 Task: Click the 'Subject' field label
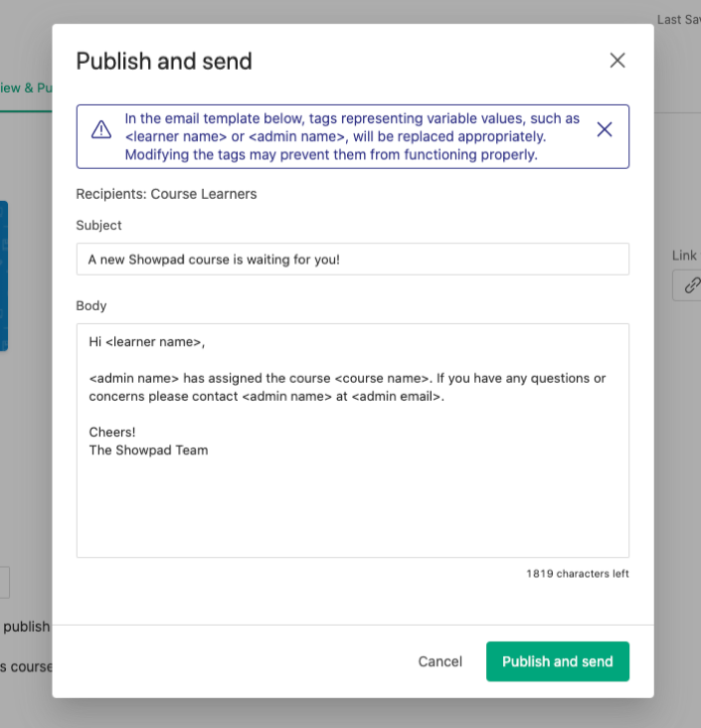pos(98,226)
